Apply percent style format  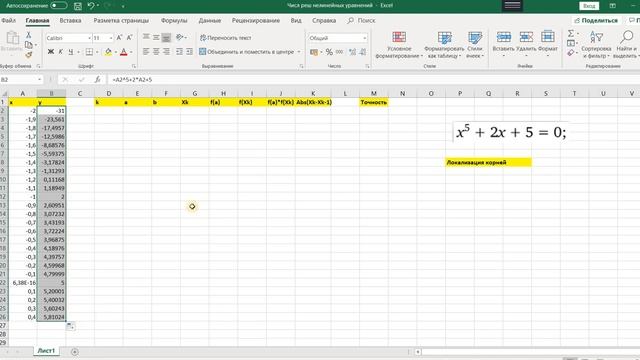[329, 52]
